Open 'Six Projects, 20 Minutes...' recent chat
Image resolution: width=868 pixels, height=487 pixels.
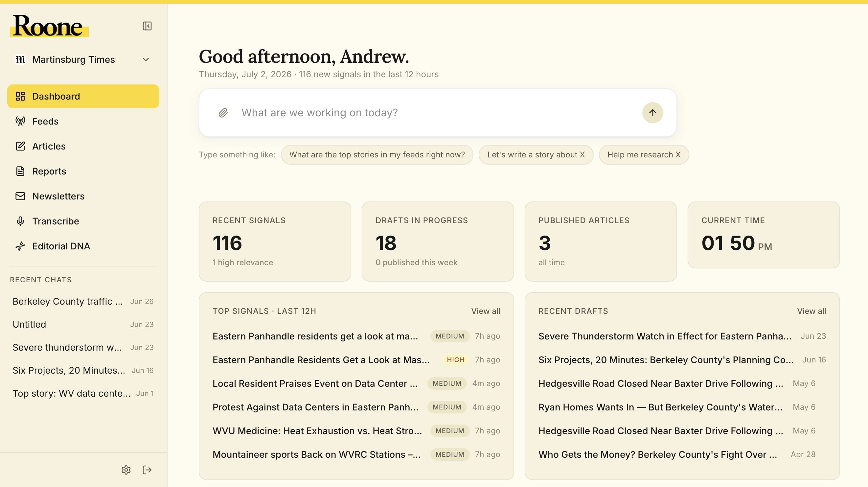(83, 370)
